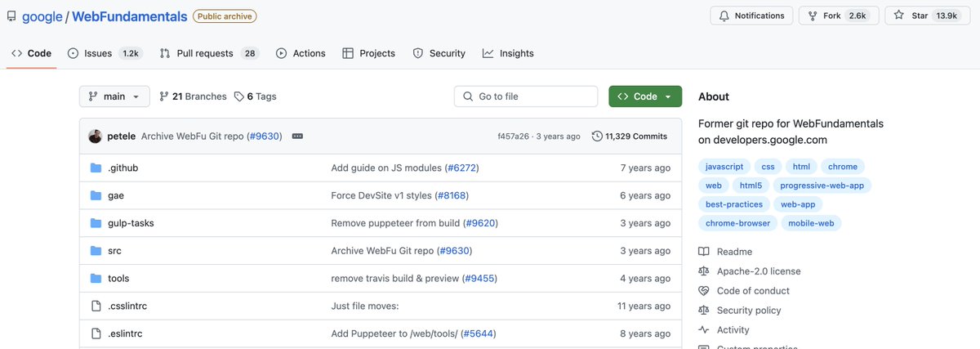Open petele author link

[121, 136]
